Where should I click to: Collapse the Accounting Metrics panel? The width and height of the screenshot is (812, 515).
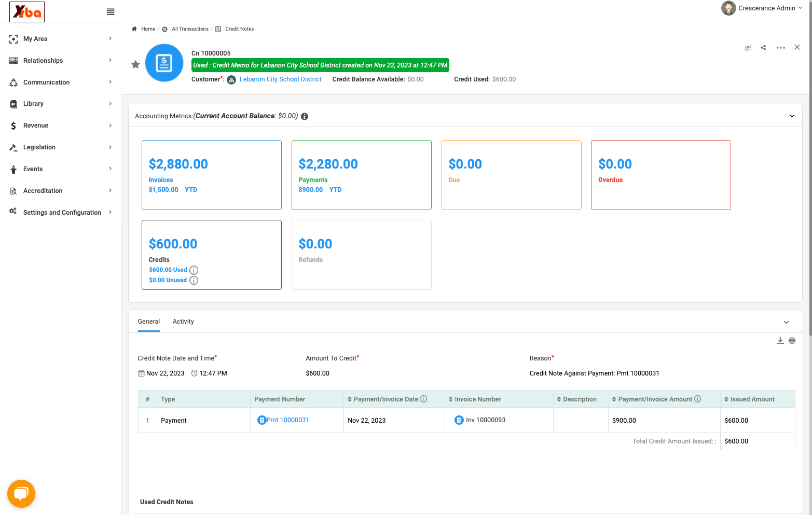[x=792, y=116]
